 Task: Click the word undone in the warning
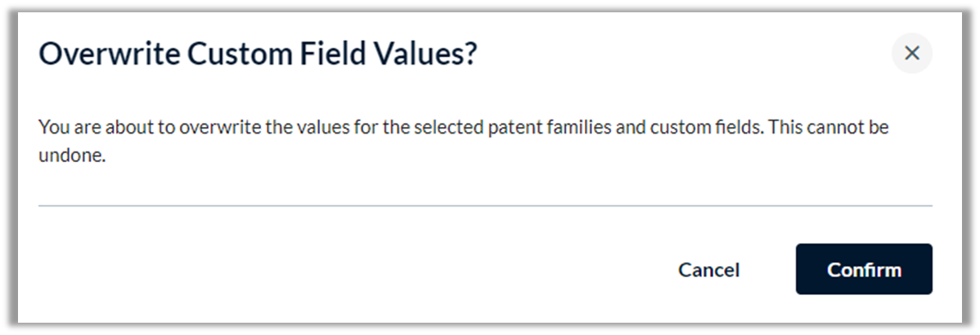pyautogui.click(x=72, y=155)
